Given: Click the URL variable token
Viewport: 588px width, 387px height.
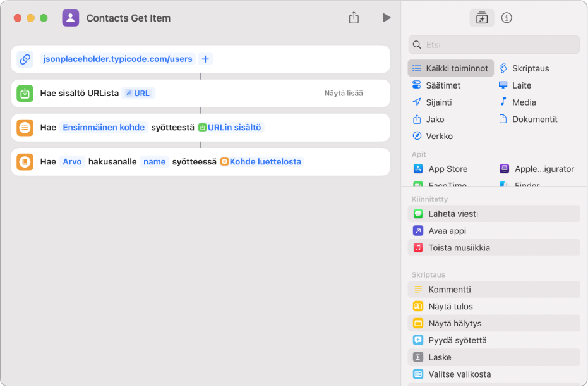Looking at the screenshot, I should [x=138, y=93].
